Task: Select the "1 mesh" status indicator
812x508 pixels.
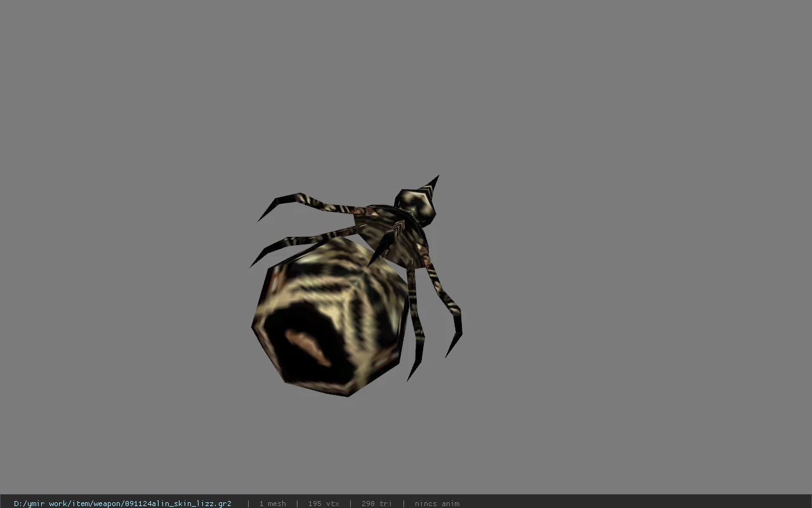Action: click(x=273, y=504)
